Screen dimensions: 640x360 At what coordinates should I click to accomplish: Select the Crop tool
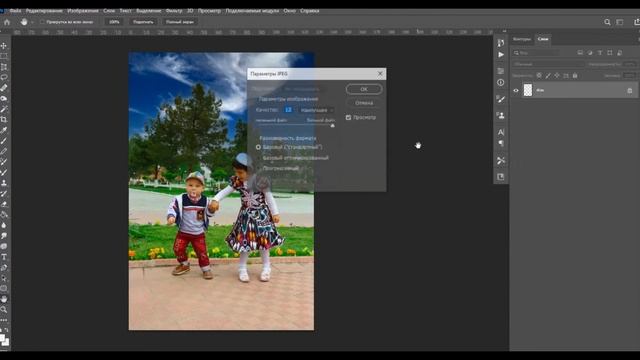pyautogui.click(x=4, y=120)
